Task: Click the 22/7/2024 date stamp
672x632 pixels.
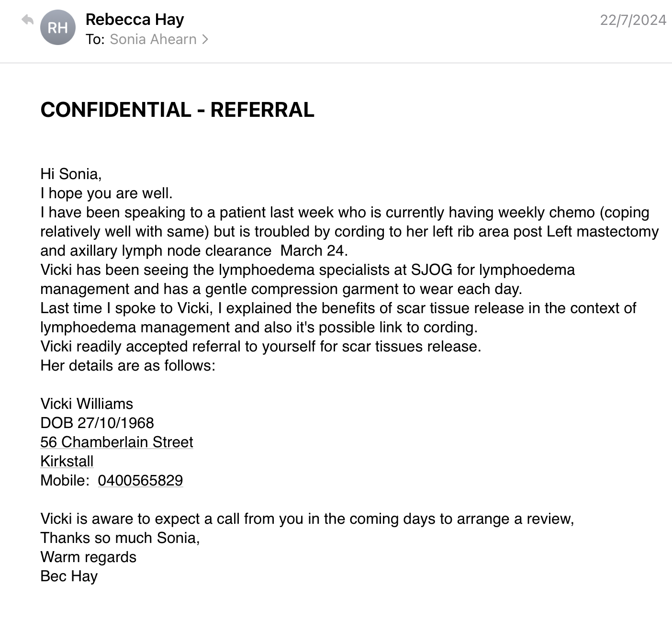Action: (x=633, y=20)
